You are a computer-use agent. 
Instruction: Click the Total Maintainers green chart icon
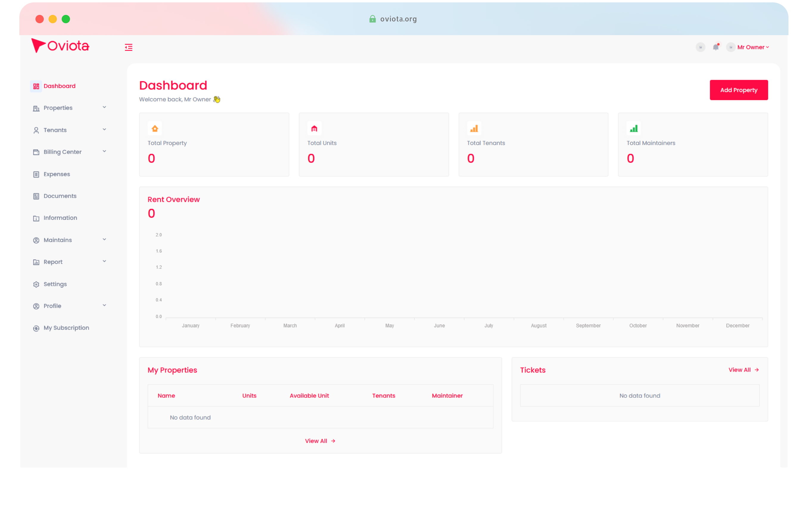coord(633,129)
